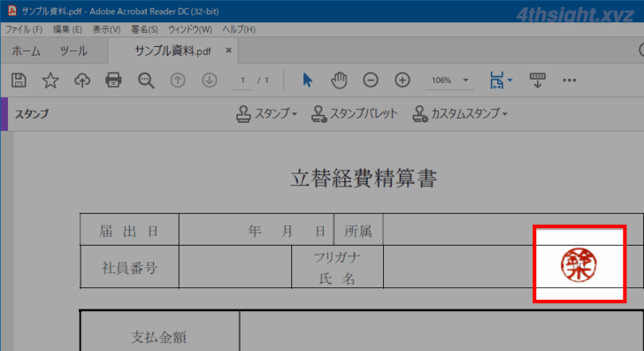Go to previous page arrow

[x=178, y=80]
